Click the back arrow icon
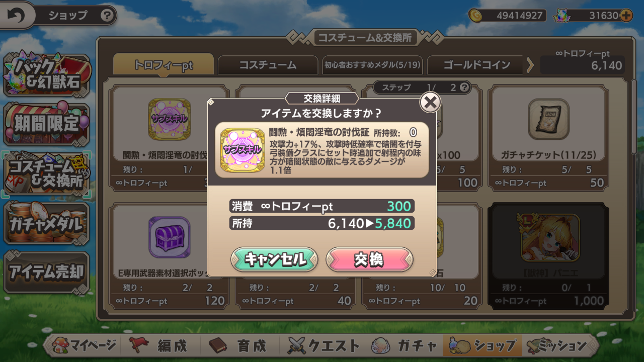Viewport: 644px width, 362px height. coord(16,16)
